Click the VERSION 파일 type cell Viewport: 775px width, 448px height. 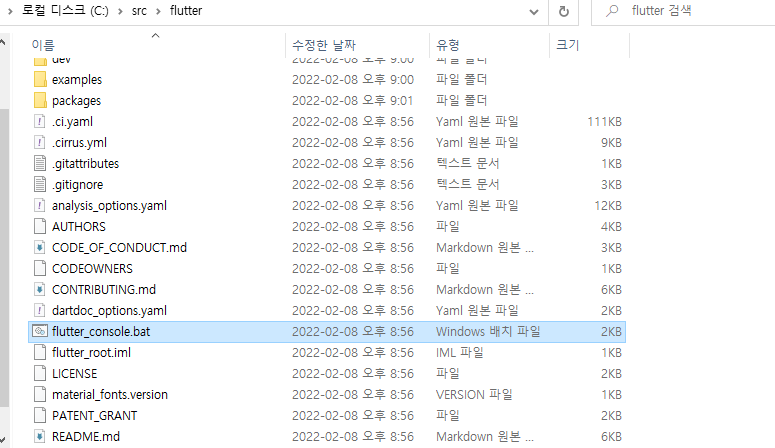click(x=474, y=395)
